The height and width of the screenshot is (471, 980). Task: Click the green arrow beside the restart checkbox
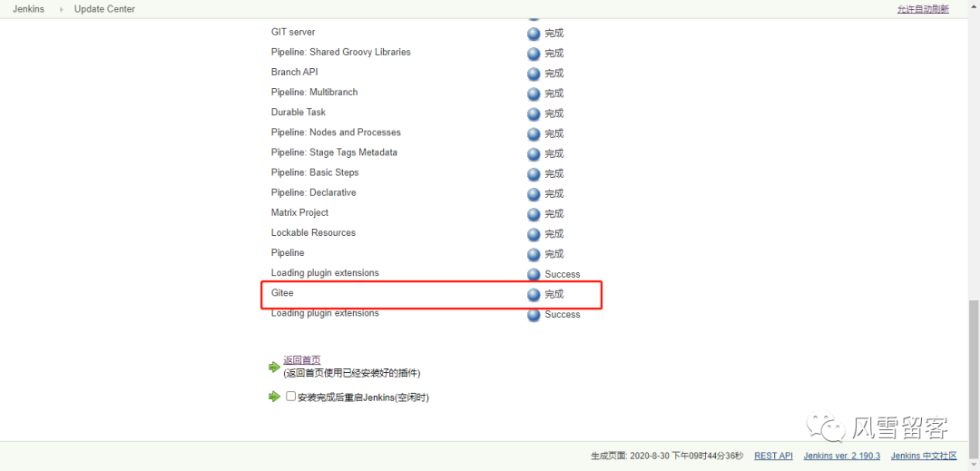coord(274,397)
